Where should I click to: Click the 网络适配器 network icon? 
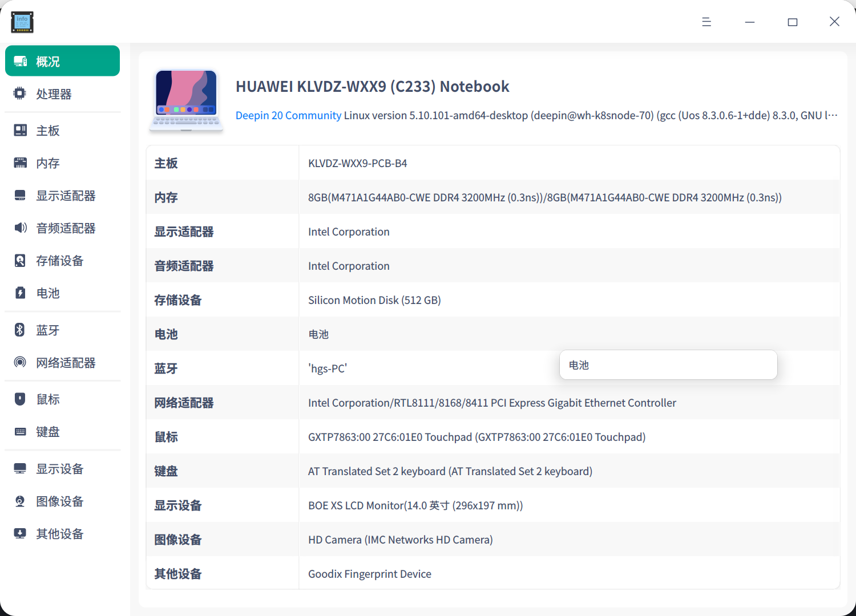click(20, 362)
